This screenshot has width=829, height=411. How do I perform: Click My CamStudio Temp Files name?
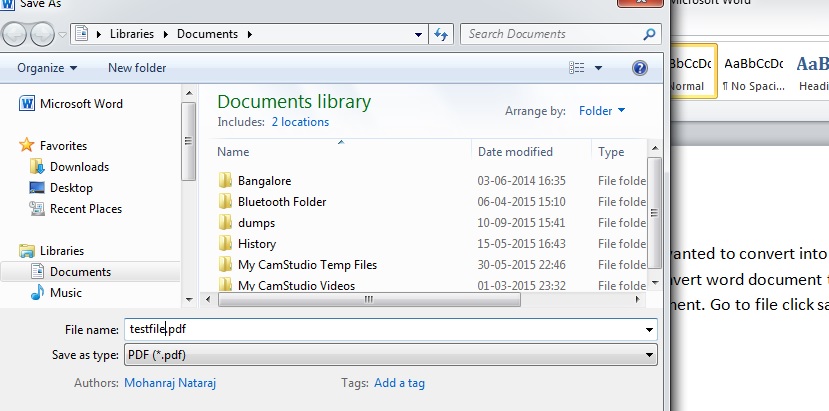point(307,264)
